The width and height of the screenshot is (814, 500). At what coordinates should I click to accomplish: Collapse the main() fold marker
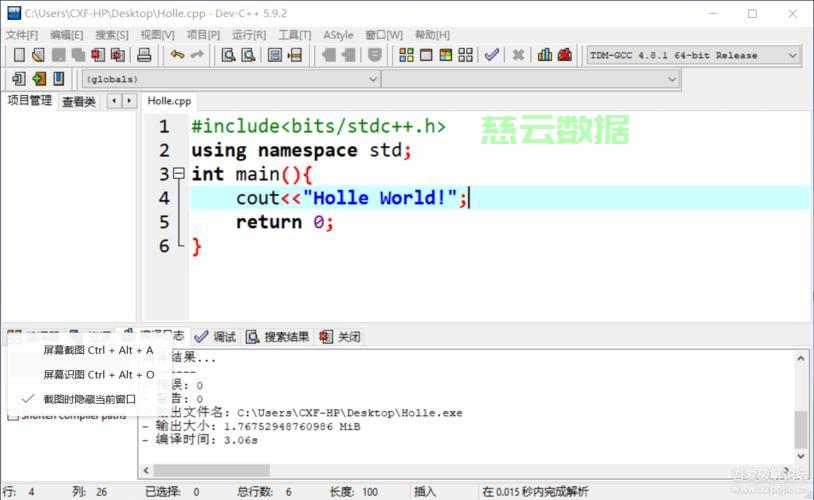pyautogui.click(x=179, y=173)
